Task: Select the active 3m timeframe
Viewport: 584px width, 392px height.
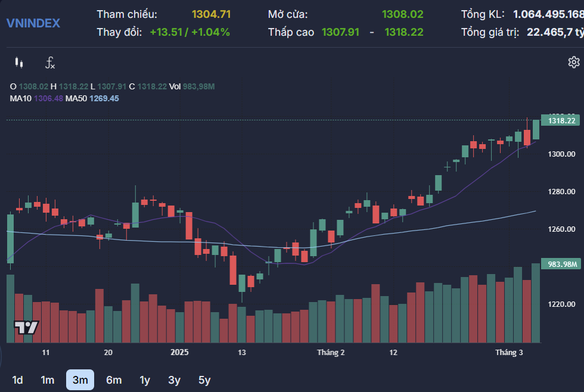Action: [x=80, y=379]
